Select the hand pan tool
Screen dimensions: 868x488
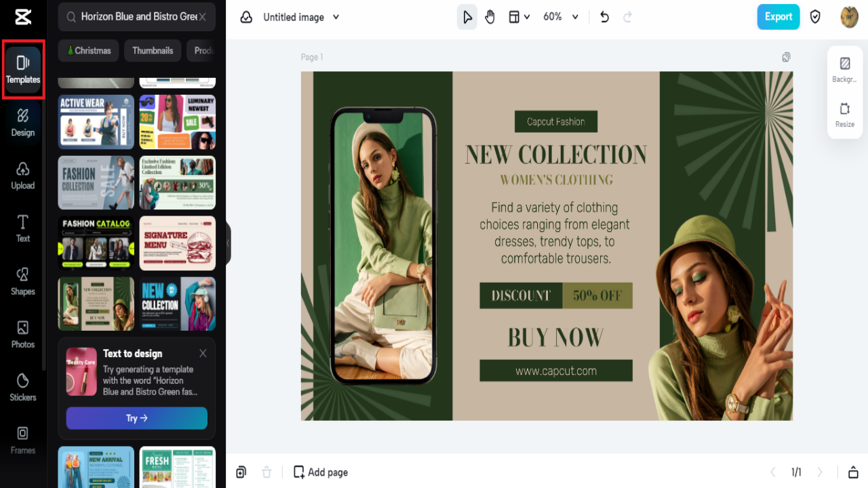490,17
